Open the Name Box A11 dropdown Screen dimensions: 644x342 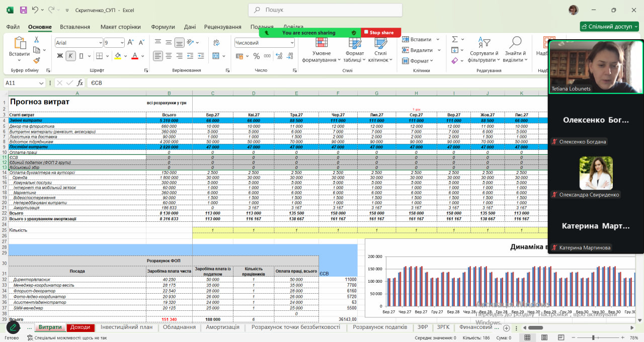[x=41, y=83]
